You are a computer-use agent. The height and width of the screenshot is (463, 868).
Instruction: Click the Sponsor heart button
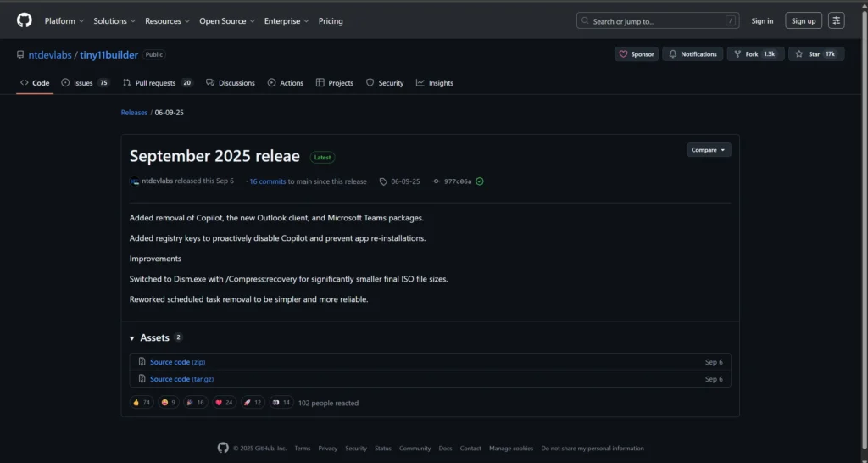coord(637,54)
